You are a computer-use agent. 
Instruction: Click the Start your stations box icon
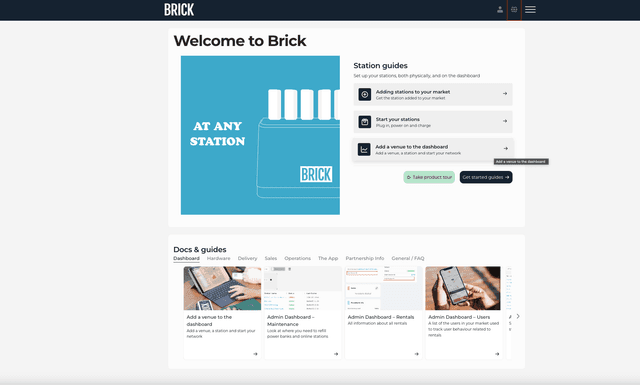[364, 122]
